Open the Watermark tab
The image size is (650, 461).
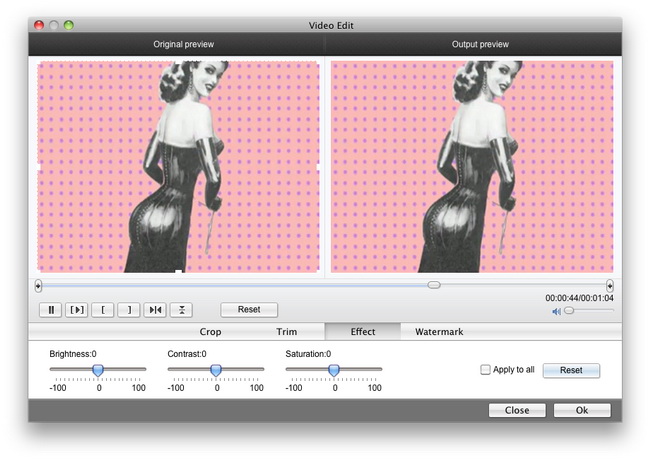point(439,332)
